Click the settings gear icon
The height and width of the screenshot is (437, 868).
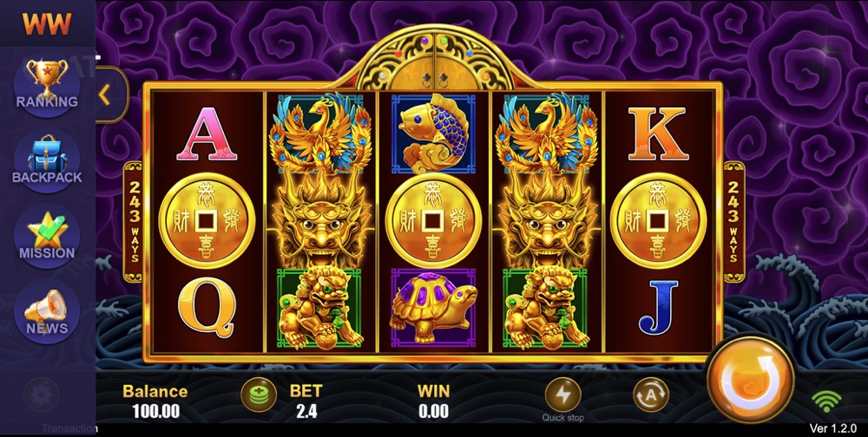(41, 395)
